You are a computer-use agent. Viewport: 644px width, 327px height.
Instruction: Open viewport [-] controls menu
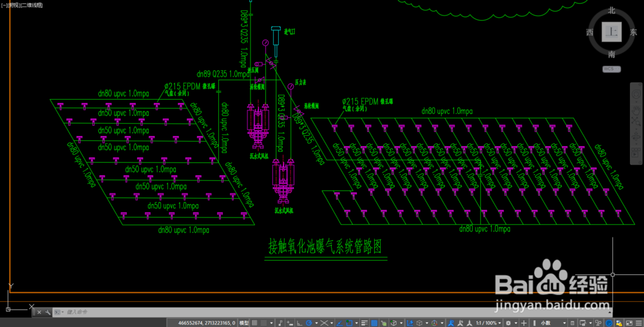[4, 5]
